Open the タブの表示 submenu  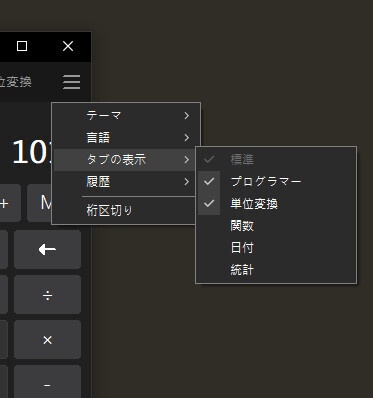[x=124, y=160]
